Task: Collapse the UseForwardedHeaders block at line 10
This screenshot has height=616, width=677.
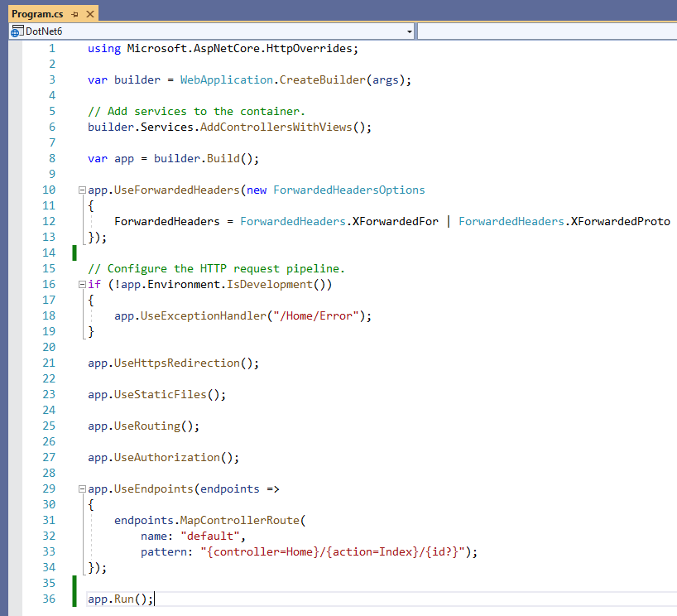Action: pyautogui.click(x=82, y=190)
